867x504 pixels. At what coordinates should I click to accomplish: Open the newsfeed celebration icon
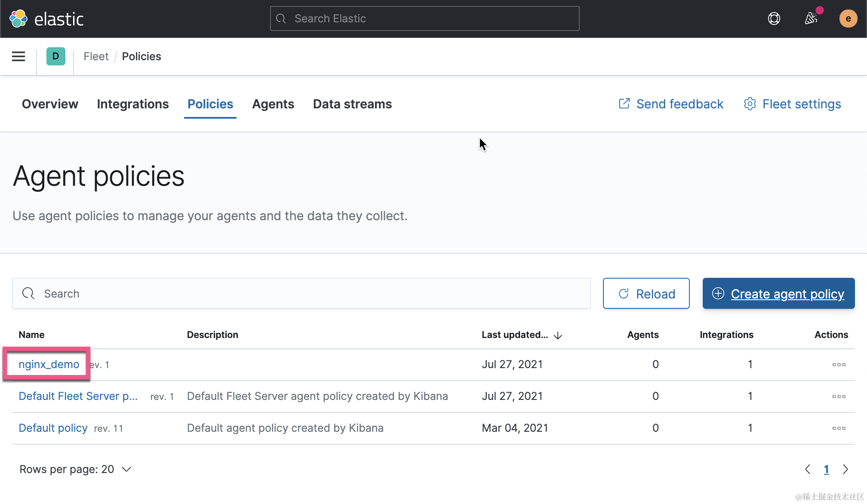tap(811, 18)
